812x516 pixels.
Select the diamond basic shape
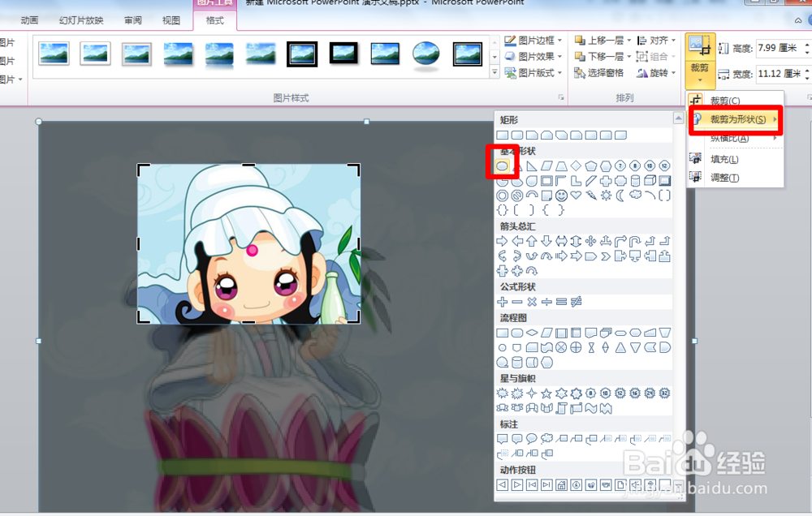pos(576,166)
